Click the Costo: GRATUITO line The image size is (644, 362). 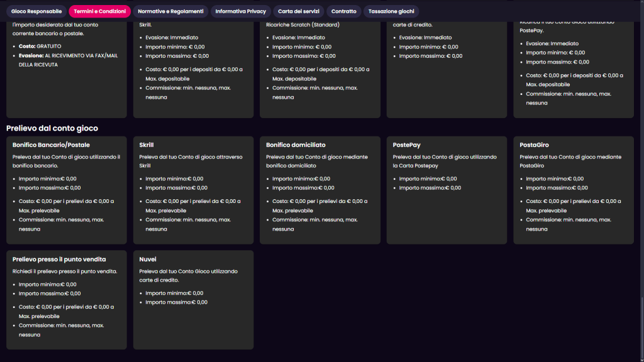[x=40, y=47]
